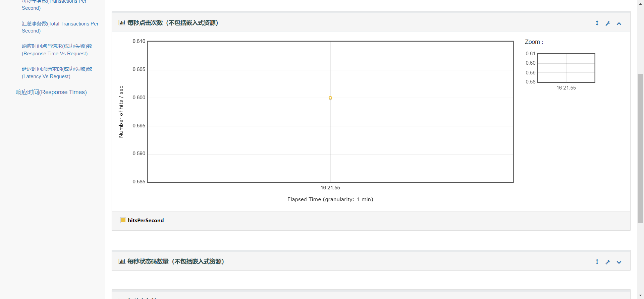
Task: Click the scrollbar down arrow
Action: pos(641,296)
